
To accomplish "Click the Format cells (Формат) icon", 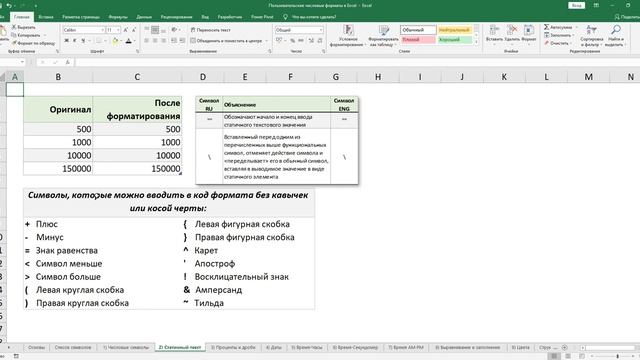I will point(529,30).
